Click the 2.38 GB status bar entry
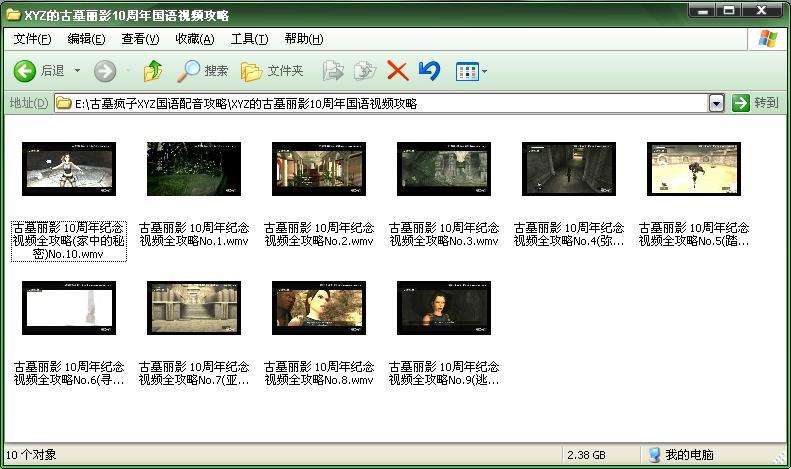This screenshot has height=469, width=791. (586, 455)
